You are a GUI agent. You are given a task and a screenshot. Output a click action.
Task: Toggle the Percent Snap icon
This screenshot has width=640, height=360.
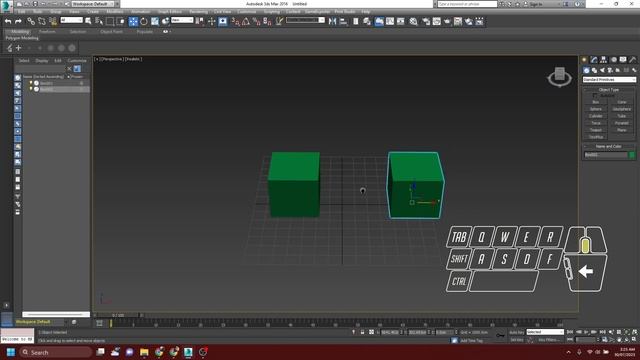[256, 21]
